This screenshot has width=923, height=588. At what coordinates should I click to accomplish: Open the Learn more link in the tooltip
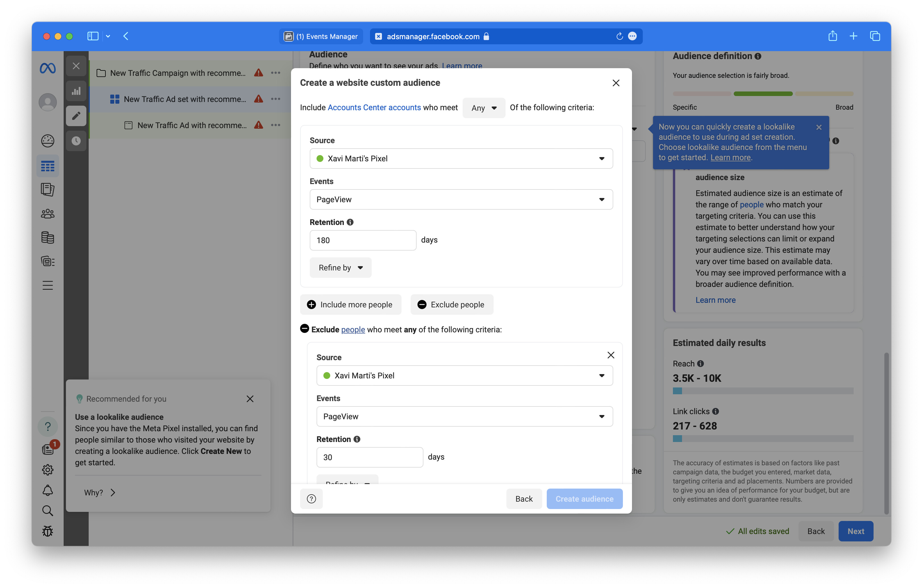[730, 157]
